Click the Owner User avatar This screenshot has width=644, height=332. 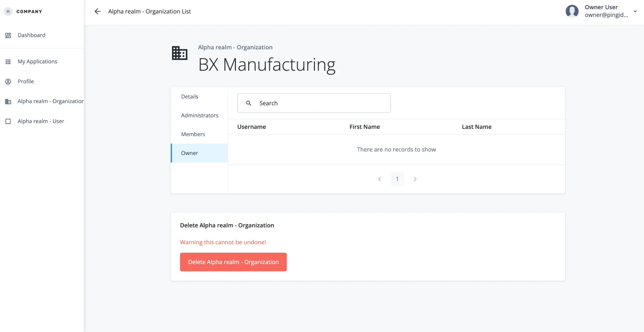(572, 11)
